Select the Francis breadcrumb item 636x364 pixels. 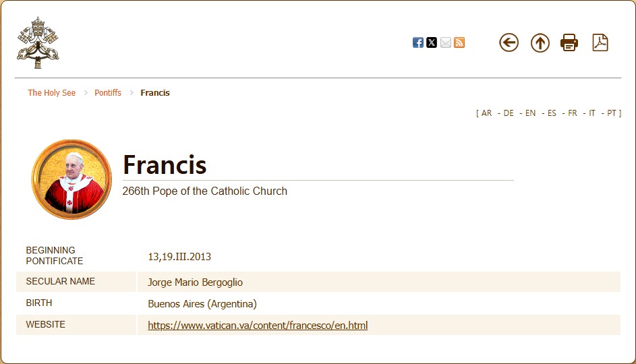coord(155,93)
